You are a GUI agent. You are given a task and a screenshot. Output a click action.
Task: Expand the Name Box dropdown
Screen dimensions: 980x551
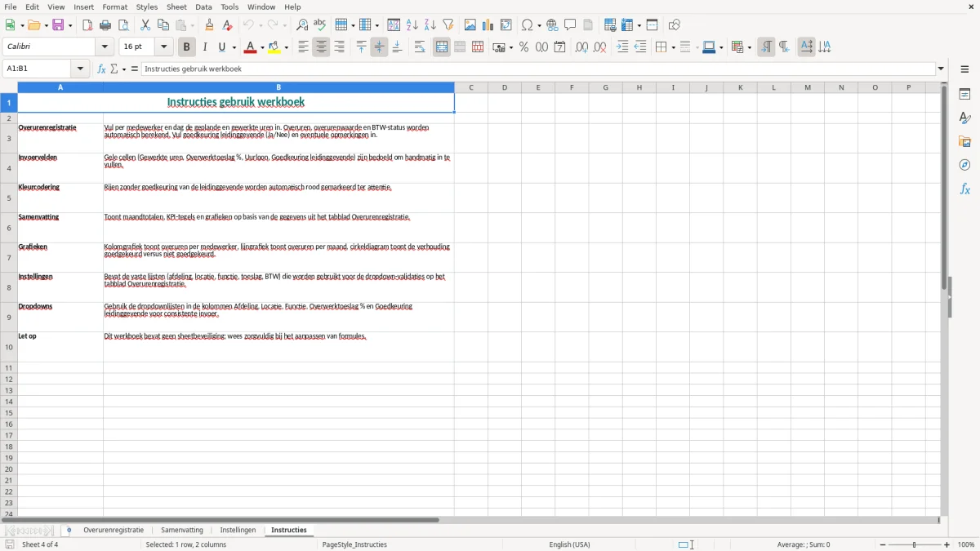pos(80,69)
